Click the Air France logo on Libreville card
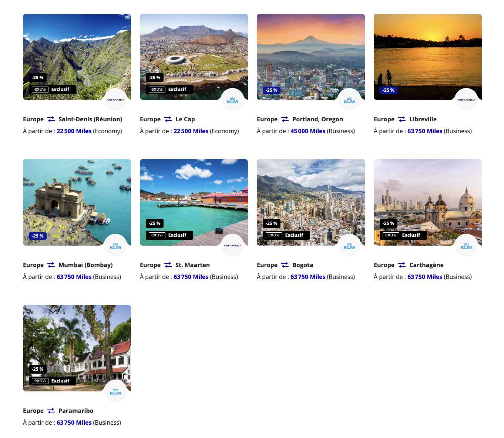The height and width of the screenshot is (438, 504). (466, 100)
